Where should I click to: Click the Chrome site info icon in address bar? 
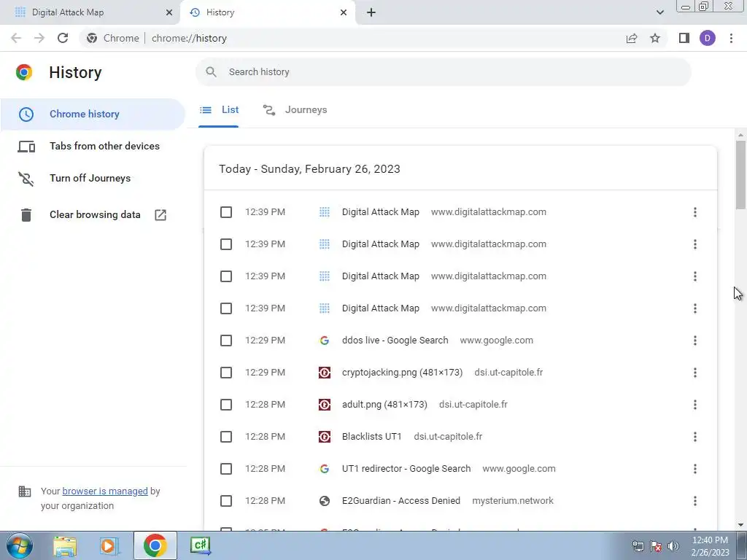click(92, 38)
